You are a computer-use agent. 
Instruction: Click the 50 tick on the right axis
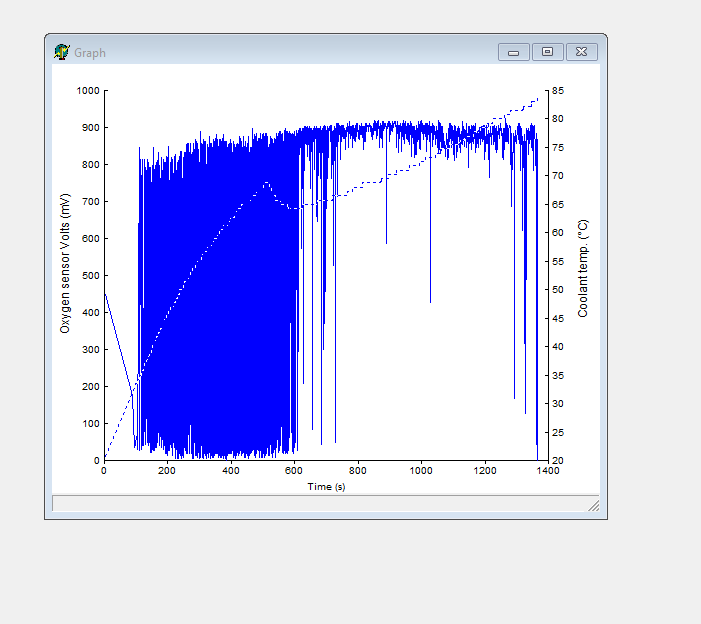click(x=557, y=290)
